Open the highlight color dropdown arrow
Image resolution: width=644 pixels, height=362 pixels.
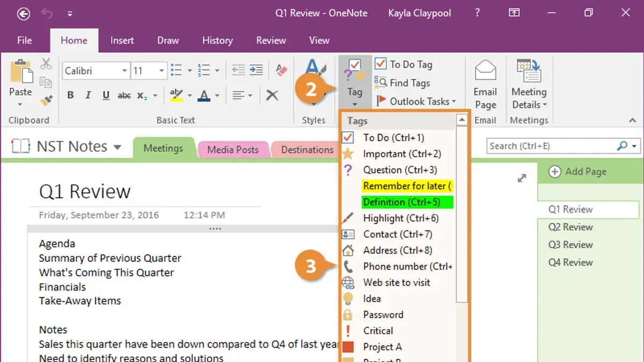coord(189,96)
